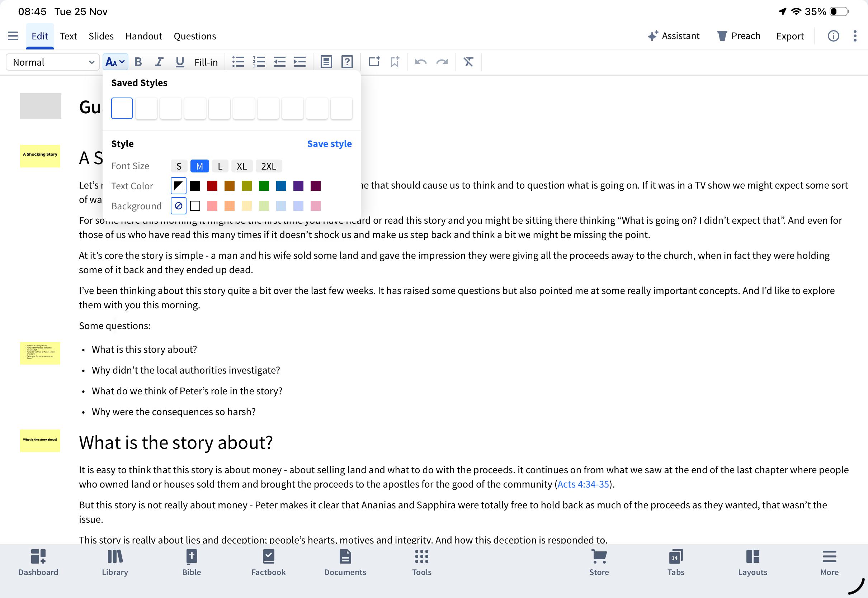
Task: Switch to the Handout tab
Action: click(143, 36)
